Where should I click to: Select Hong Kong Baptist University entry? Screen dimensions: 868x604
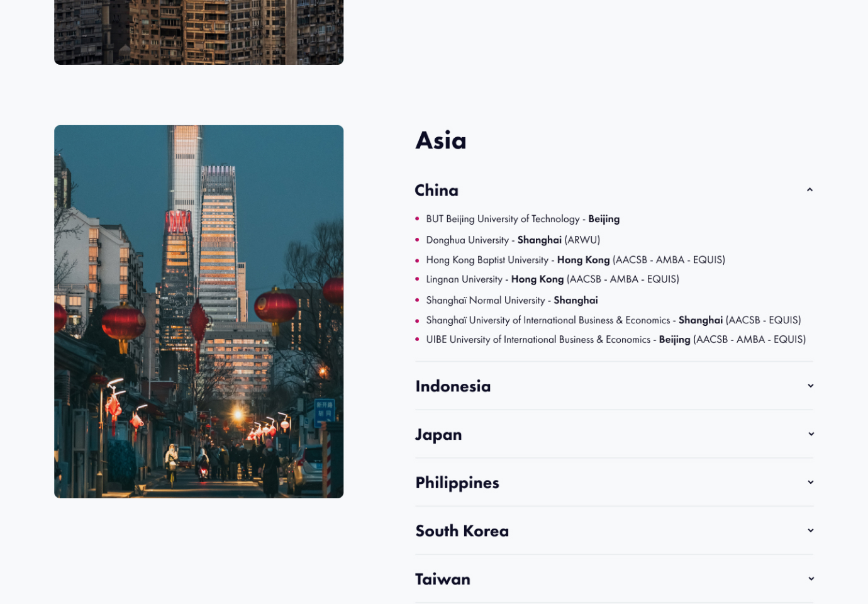pyautogui.click(x=575, y=260)
